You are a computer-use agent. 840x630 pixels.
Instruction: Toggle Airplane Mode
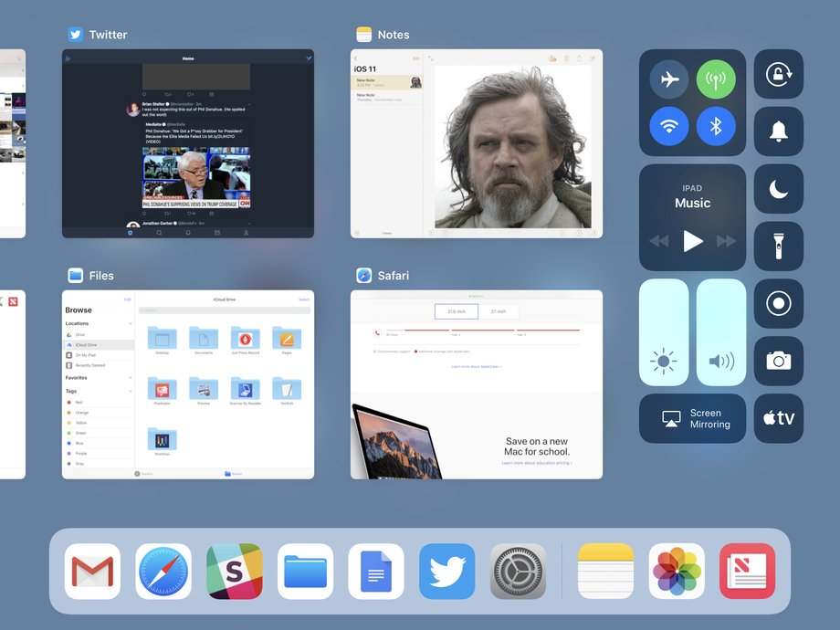click(x=669, y=79)
